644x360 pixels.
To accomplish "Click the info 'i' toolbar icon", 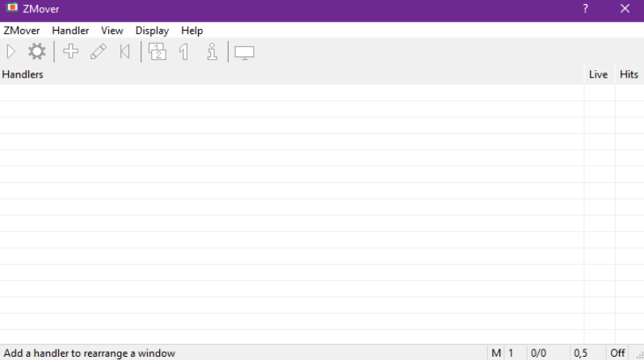I will coord(212,52).
